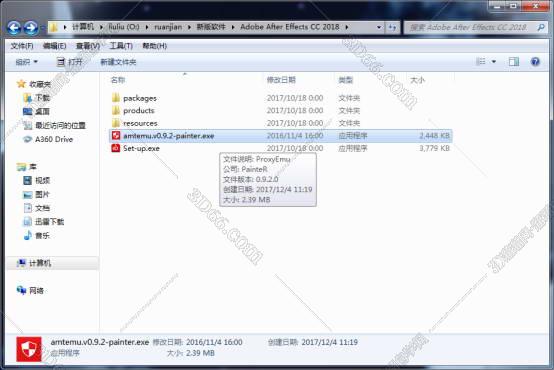554x370 pixels.
Task: Open the 工具(T) menu
Action: (x=121, y=46)
